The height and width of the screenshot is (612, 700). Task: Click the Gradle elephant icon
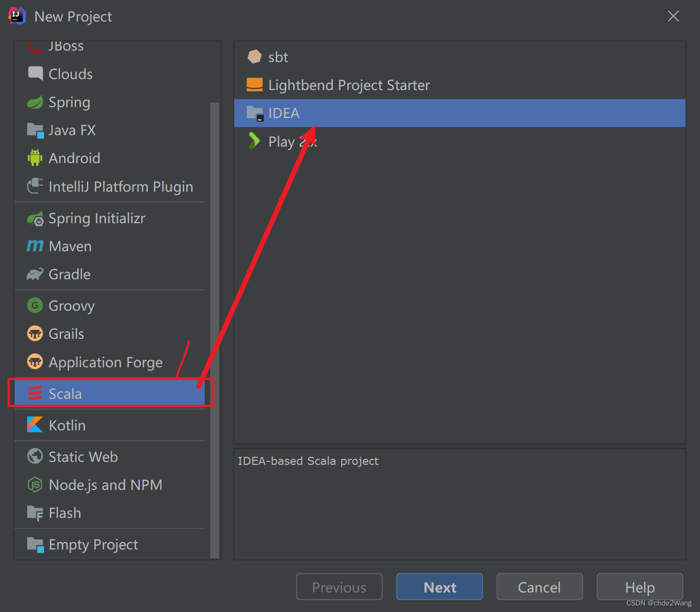point(35,274)
